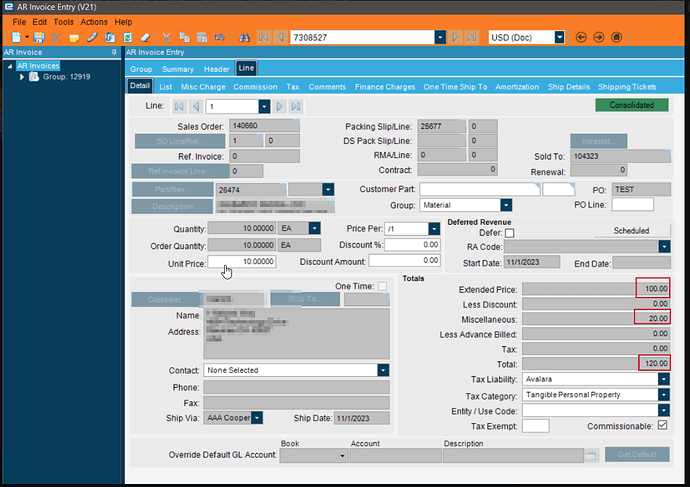Uncheck the Commissionable checkbox
Screen dimensions: 690x487
pos(661,425)
